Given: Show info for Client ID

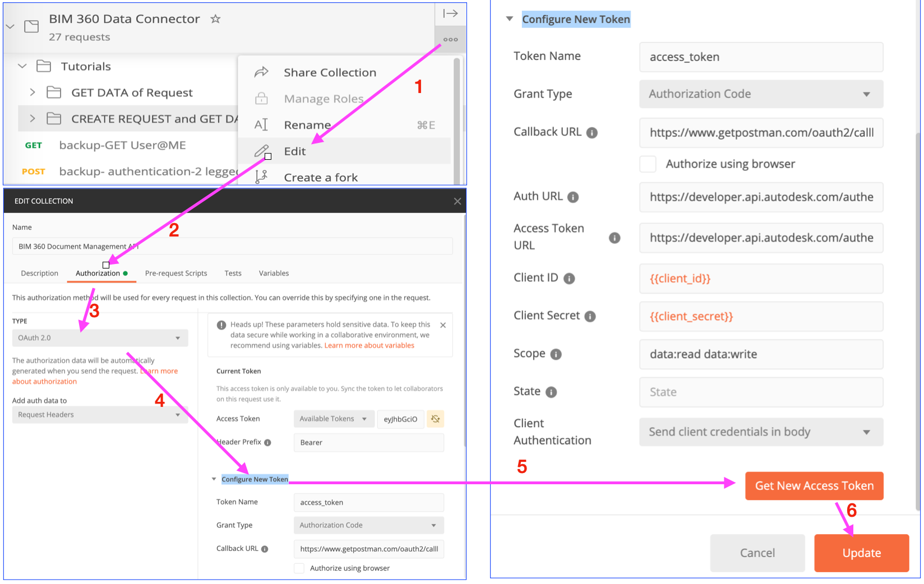Looking at the screenshot, I should point(569,279).
